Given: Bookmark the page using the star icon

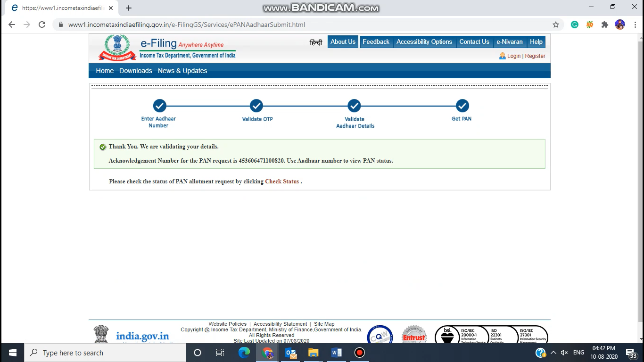Looking at the screenshot, I should point(555,24).
